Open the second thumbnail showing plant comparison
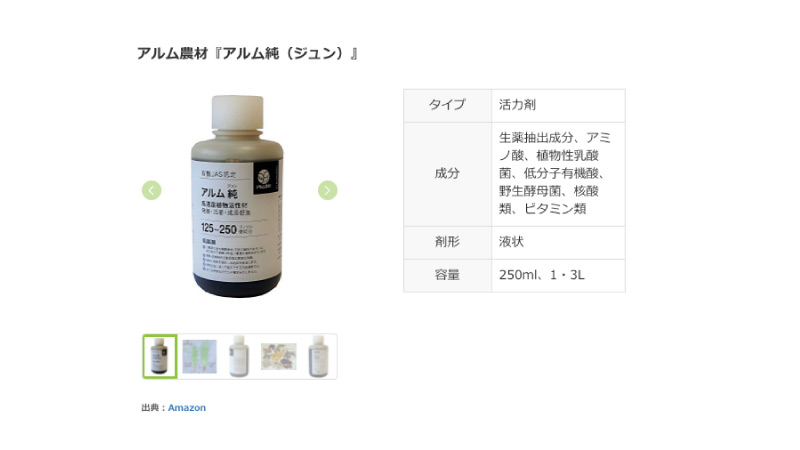Image resolution: width=800 pixels, height=450 pixels. (x=199, y=356)
